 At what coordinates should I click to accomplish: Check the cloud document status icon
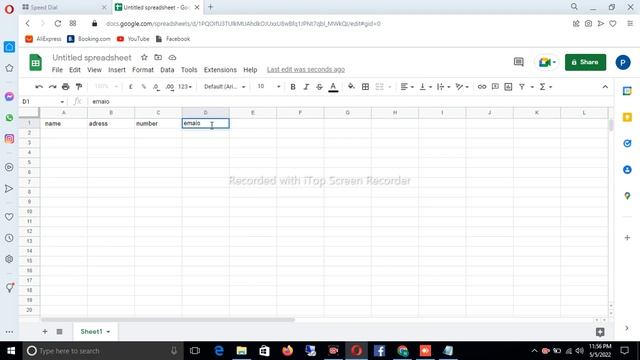tap(172, 58)
